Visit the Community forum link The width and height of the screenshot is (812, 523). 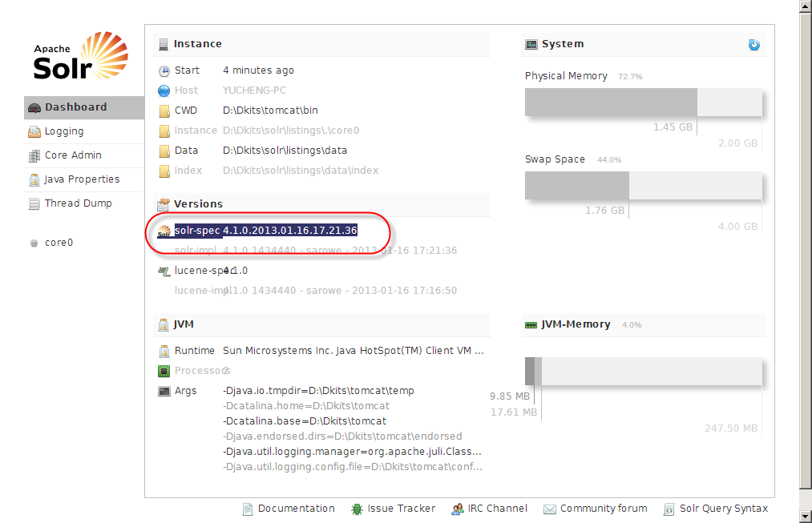pos(604,509)
